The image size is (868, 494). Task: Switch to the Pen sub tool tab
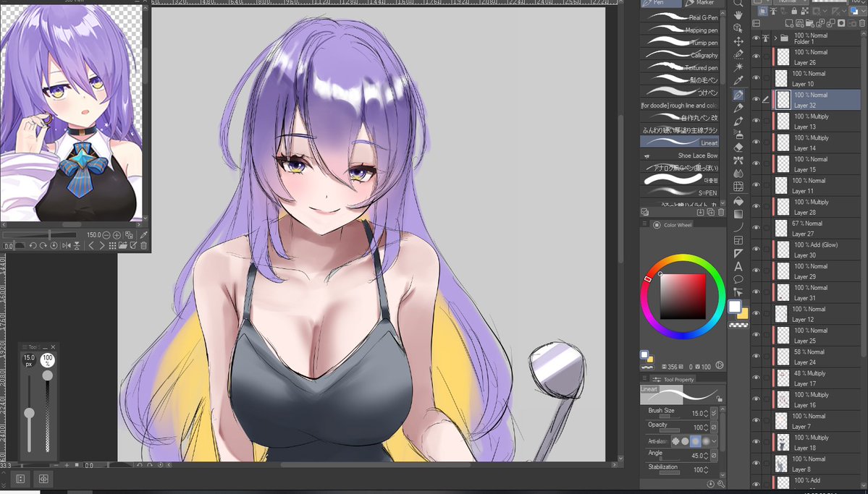[661, 4]
